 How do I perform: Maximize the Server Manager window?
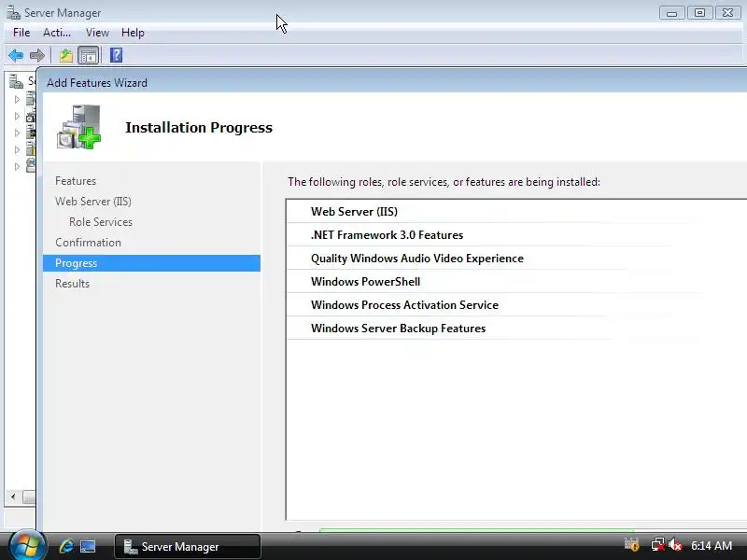click(x=699, y=13)
